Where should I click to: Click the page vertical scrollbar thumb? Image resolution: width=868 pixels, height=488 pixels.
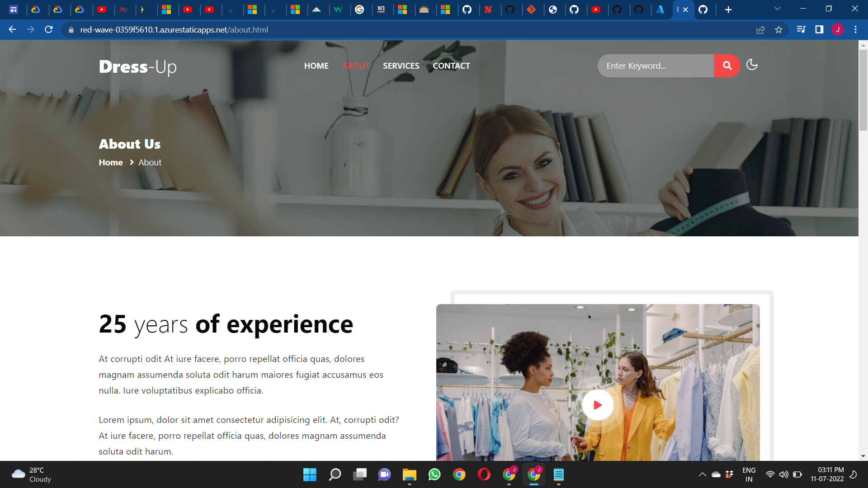(x=863, y=90)
